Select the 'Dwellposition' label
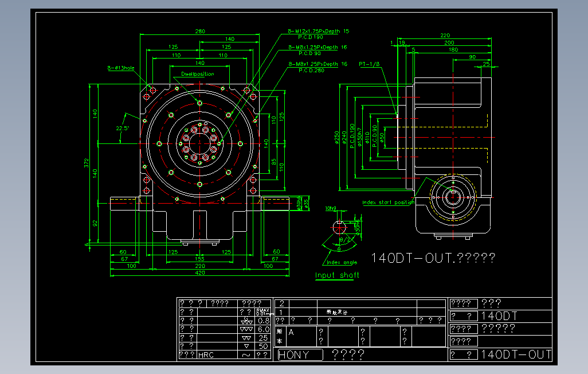 pyautogui.click(x=198, y=74)
